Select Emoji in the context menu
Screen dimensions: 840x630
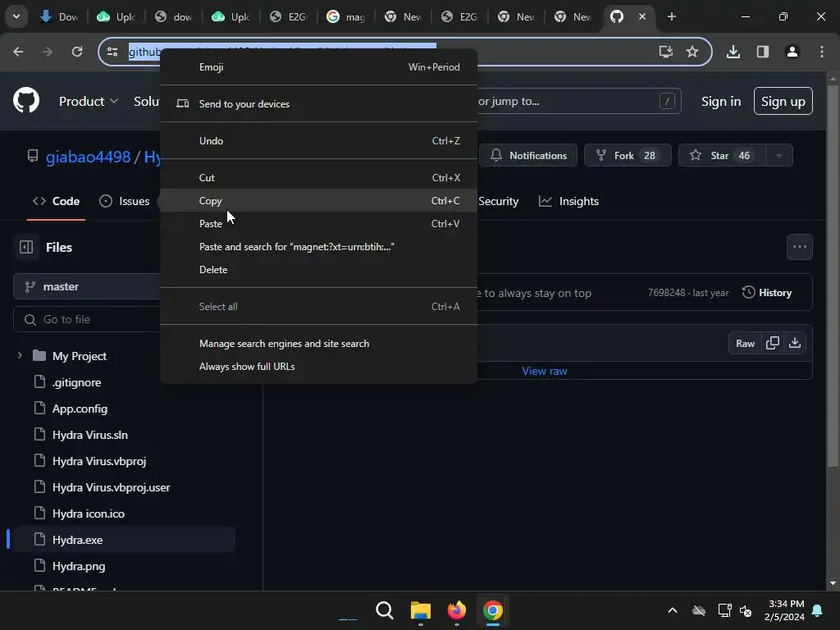click(319, 67)
